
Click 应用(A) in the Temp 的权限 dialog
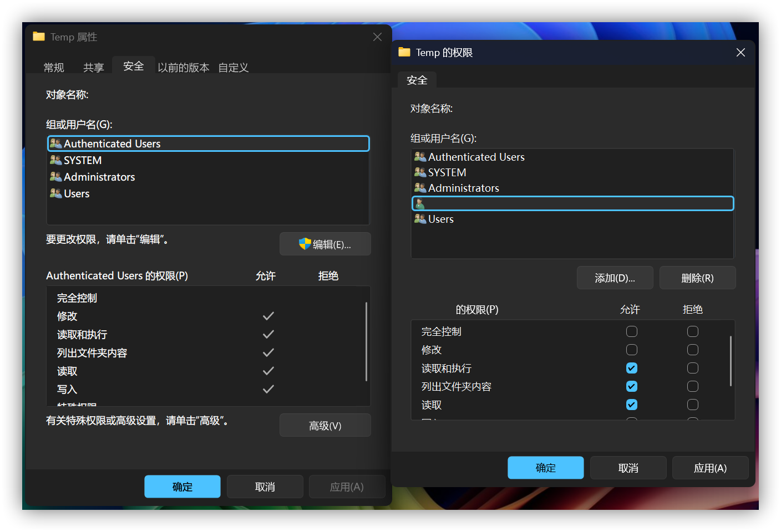coord(711,468)
